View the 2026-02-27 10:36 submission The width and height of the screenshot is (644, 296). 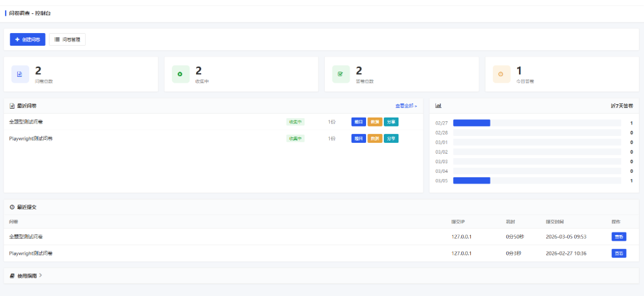click(x=618, y=253)
